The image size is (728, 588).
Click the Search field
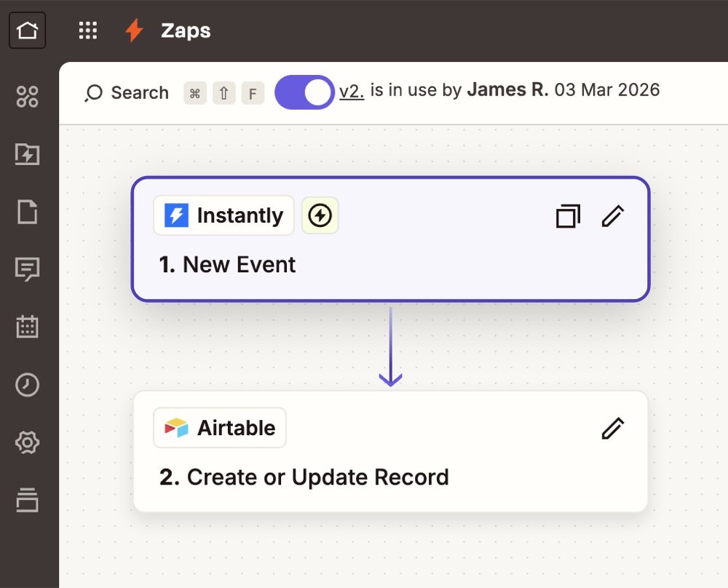click(127, 93)
